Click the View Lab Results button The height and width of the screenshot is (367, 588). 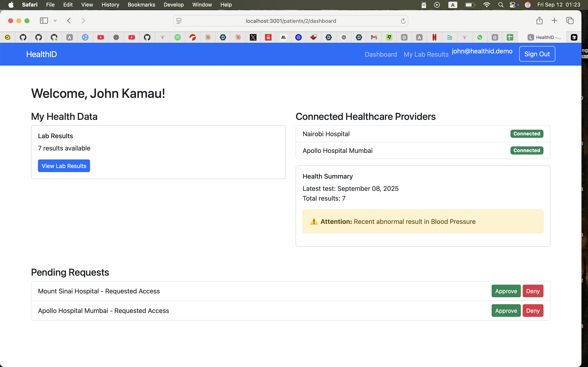pyautogui.click(x=64, y=166)
